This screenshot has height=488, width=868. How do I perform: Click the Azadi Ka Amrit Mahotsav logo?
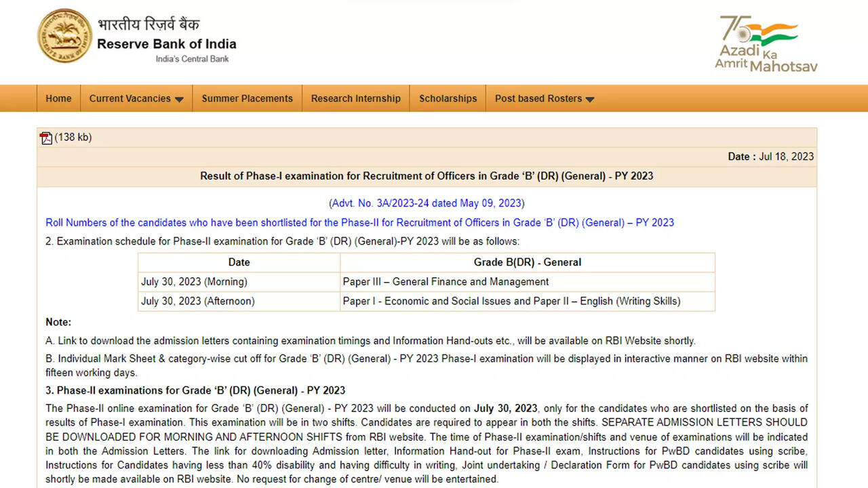click(766, 43)
